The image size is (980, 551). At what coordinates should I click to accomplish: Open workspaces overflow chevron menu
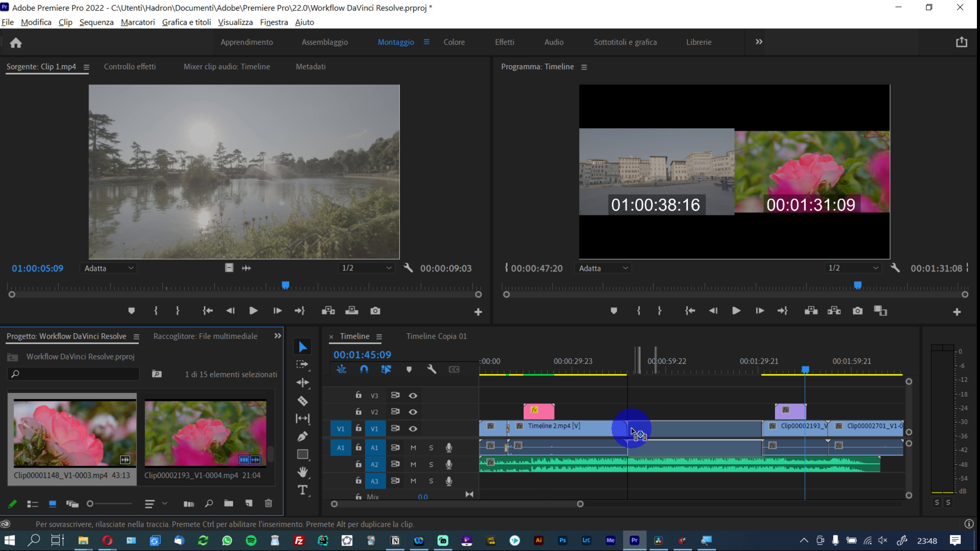click(759, 42)
